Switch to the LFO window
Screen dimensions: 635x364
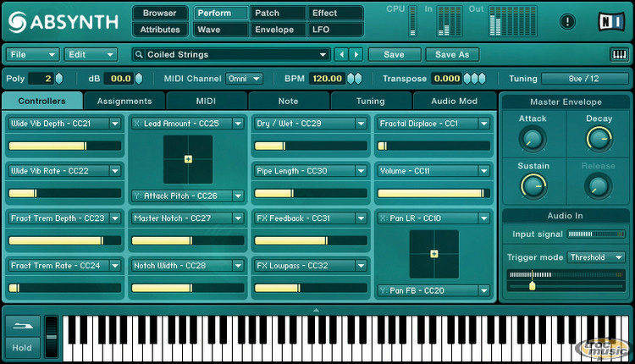[x=335, y=30]
